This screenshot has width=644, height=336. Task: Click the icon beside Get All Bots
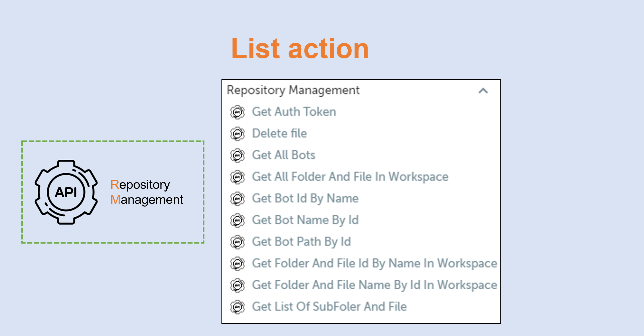[237, 155]
